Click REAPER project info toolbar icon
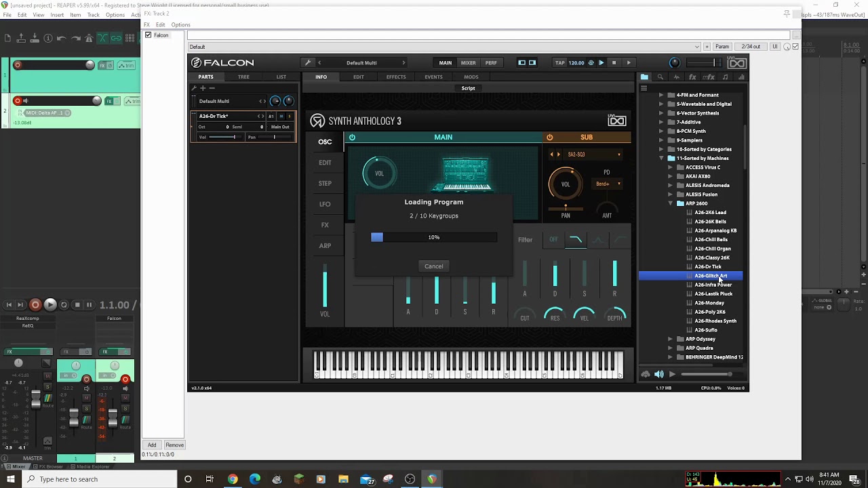868x488 pixels. click(x=48, y=39)
